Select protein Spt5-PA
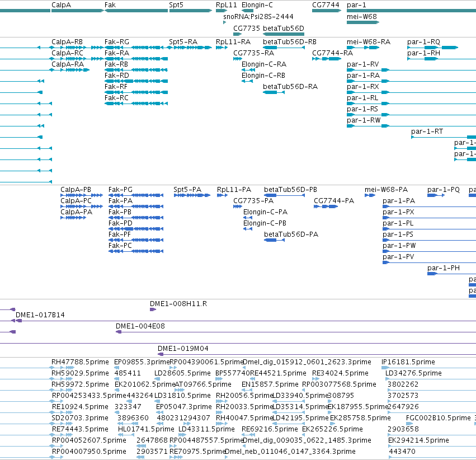This screenshot has height=460, width=476. [x=187, y=190]
